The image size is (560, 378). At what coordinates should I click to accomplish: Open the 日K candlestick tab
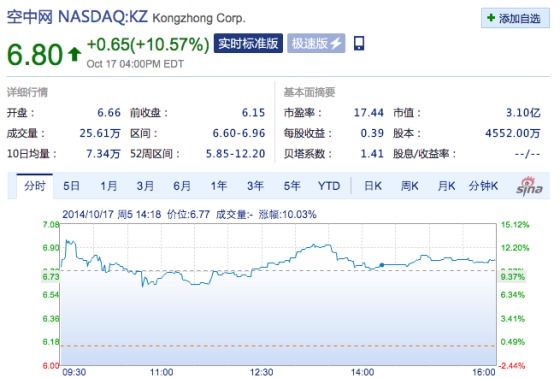[x=373, y=186]
